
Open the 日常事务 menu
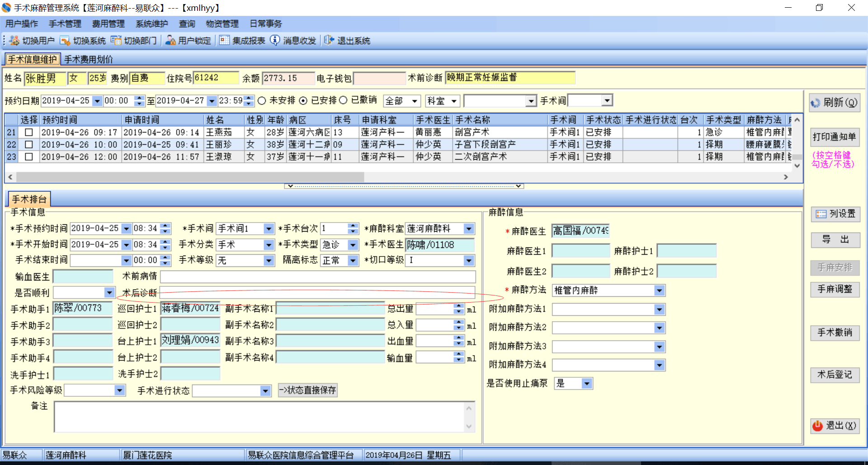pyautogui.click(x=266, y=24)
